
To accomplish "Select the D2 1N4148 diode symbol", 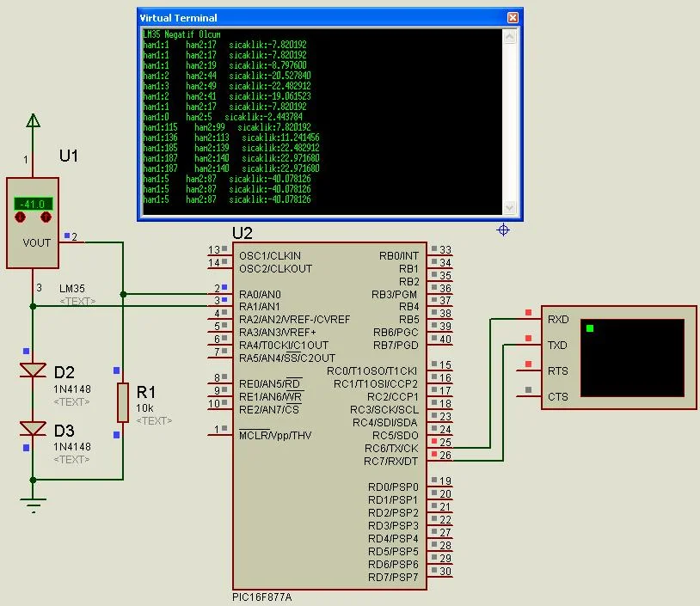I will (x=33, y=370).
